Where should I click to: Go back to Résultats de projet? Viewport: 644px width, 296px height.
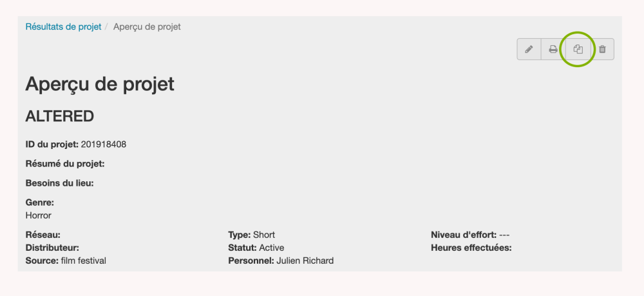pos(63,27)
